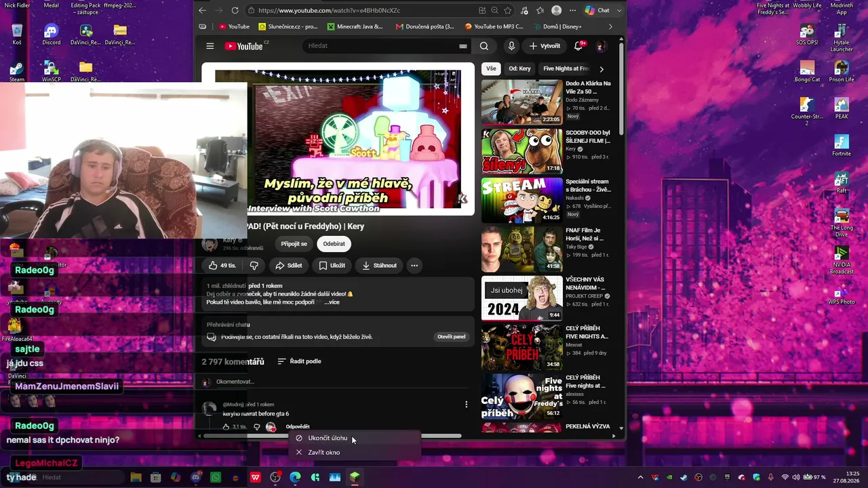
Task: Dislike the Modrejj comment
Action: (256, 427)
